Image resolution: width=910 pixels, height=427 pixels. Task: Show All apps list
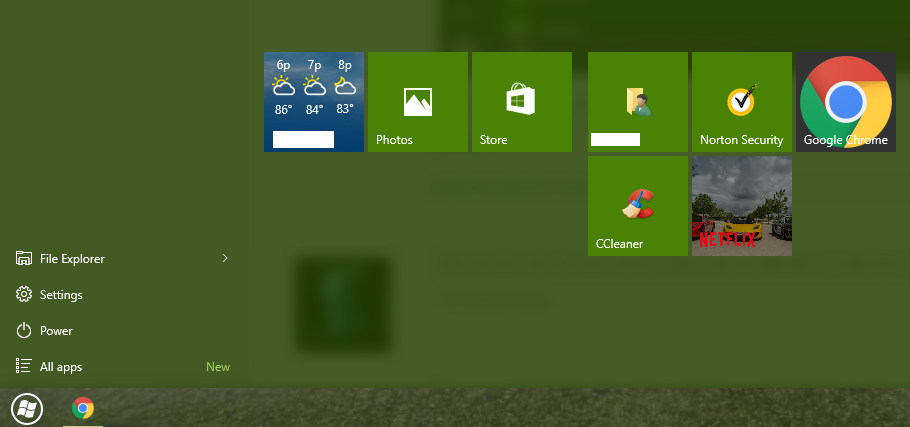click(122, 367)
